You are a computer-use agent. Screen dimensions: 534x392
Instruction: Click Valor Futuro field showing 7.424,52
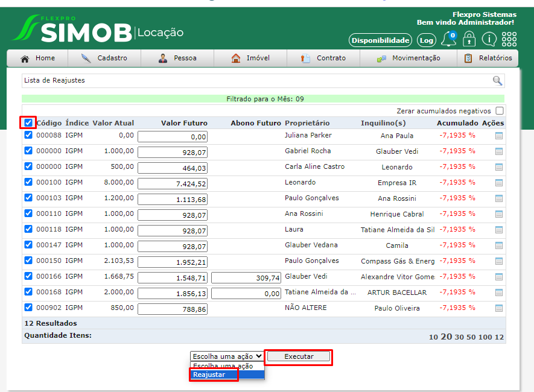[x=173, y=184]
